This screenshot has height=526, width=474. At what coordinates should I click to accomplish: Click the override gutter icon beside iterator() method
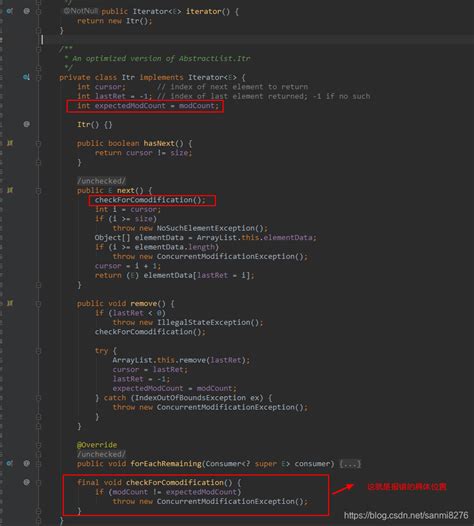pyautogui.click(x=10, y=11)
